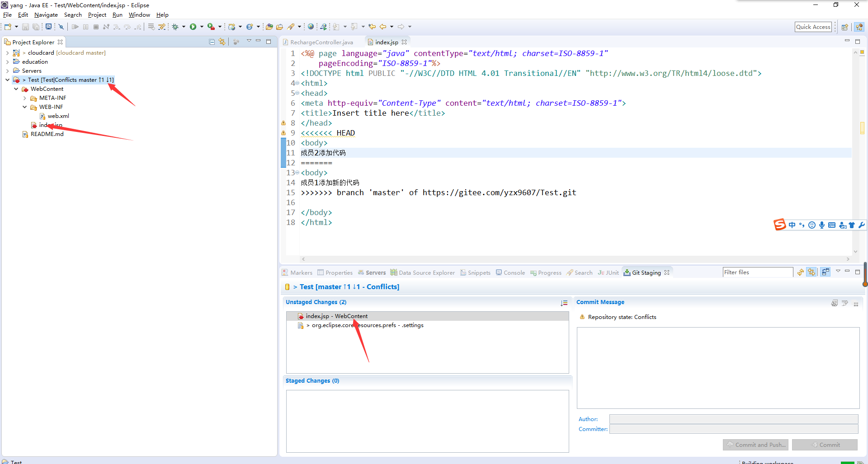Start debugging with the bug icon
The height and width of the screenshot is (464, 868).
point(175,27)
